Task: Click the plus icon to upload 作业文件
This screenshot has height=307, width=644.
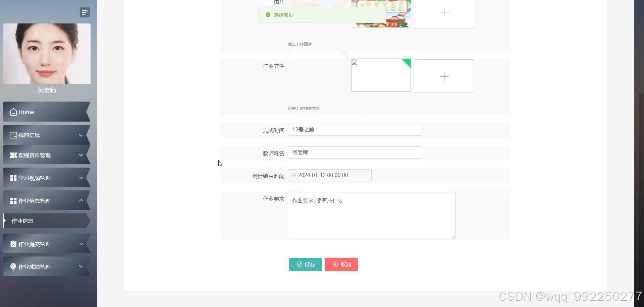Action: (x=444, y=76)
